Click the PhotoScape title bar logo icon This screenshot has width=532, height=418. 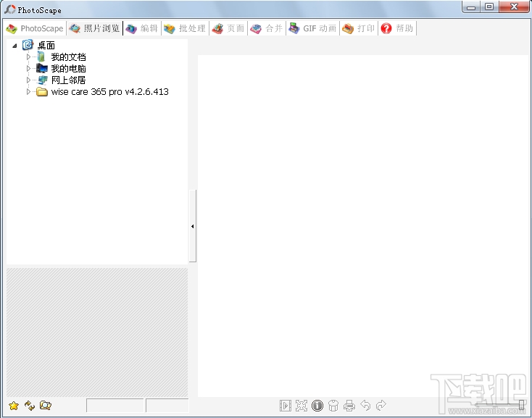(x=10, y=9)
